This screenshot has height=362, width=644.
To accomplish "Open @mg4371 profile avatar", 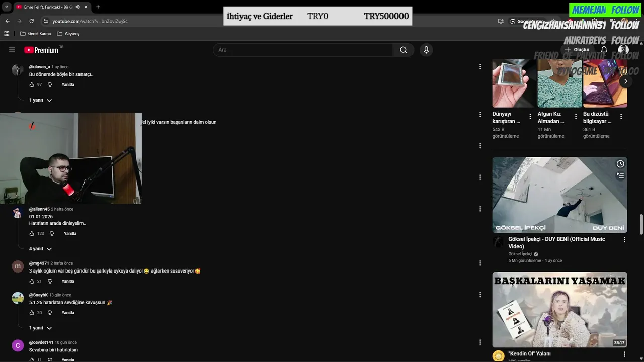I will click(x=18, y=266).
